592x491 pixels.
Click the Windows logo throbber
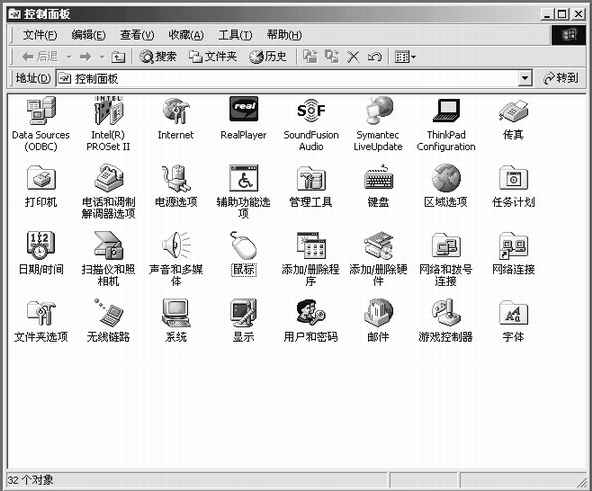[x=569, y=35]
